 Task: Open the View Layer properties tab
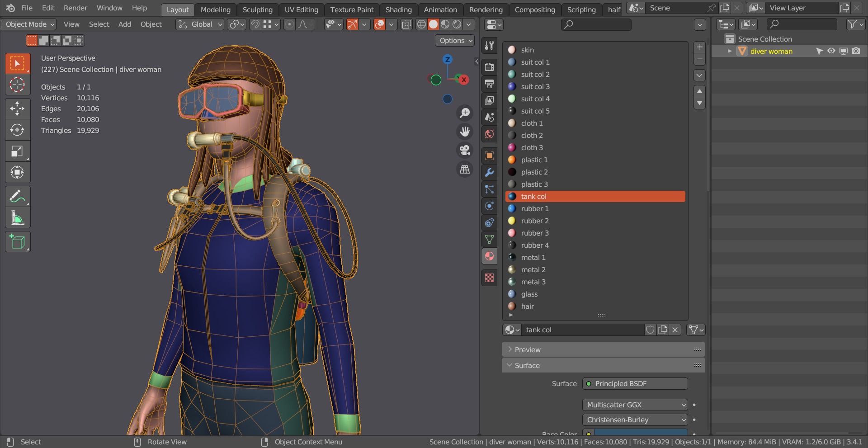pos(490,100)
